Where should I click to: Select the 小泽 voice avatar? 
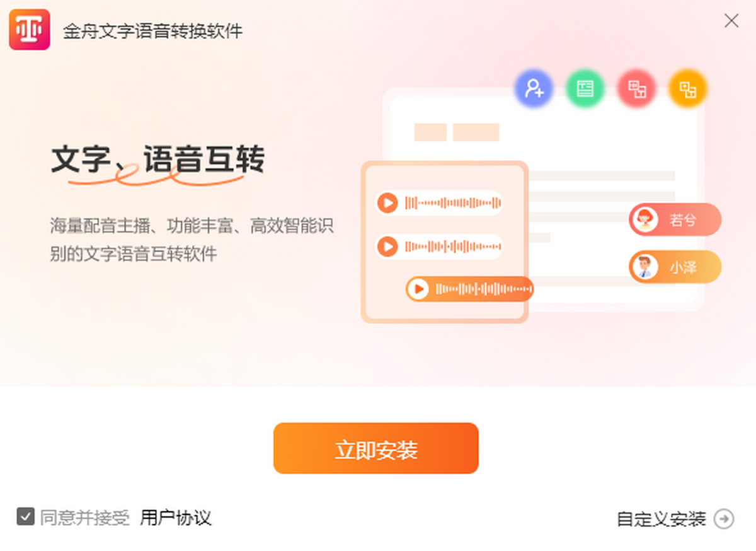[644, 267]
